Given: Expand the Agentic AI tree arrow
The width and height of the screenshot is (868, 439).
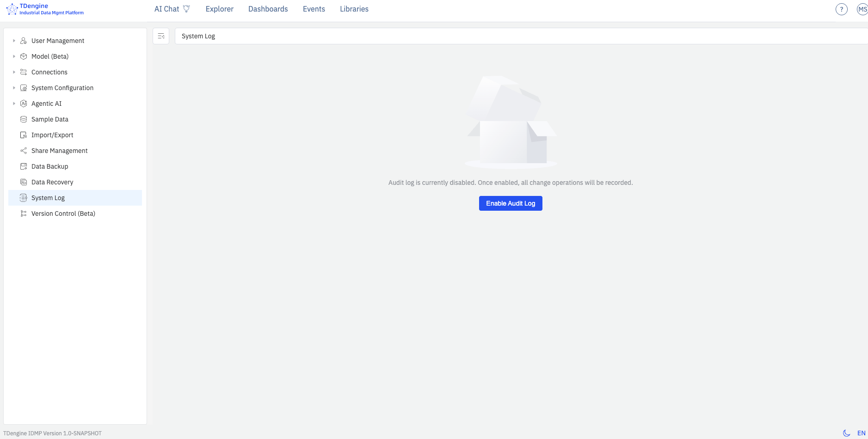Looking at the screenshot, I should pos(14,104).
